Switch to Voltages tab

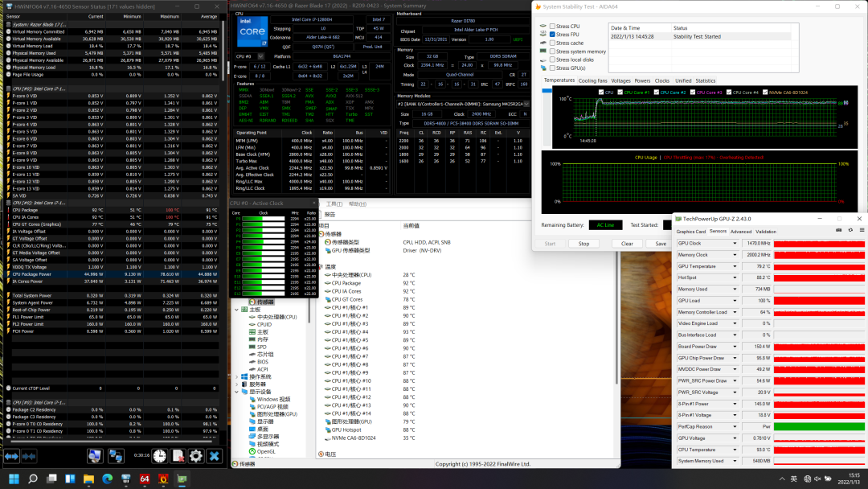click(x=620, y=81)
